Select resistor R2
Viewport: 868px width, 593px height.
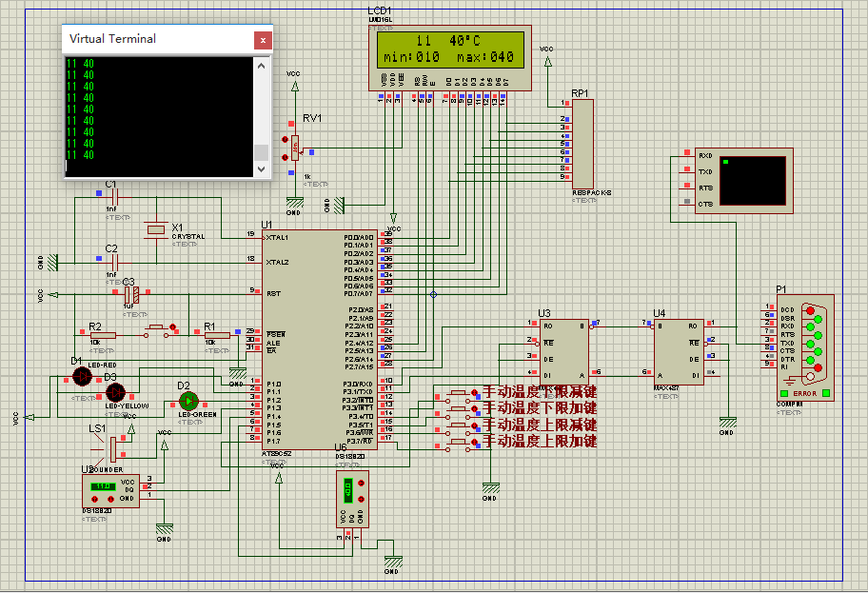pyautogui.click(x=103, y=335)
